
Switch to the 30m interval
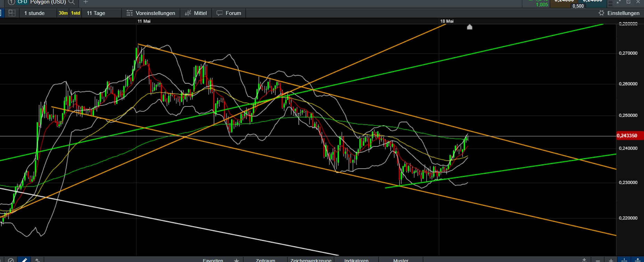coord(63,13)
